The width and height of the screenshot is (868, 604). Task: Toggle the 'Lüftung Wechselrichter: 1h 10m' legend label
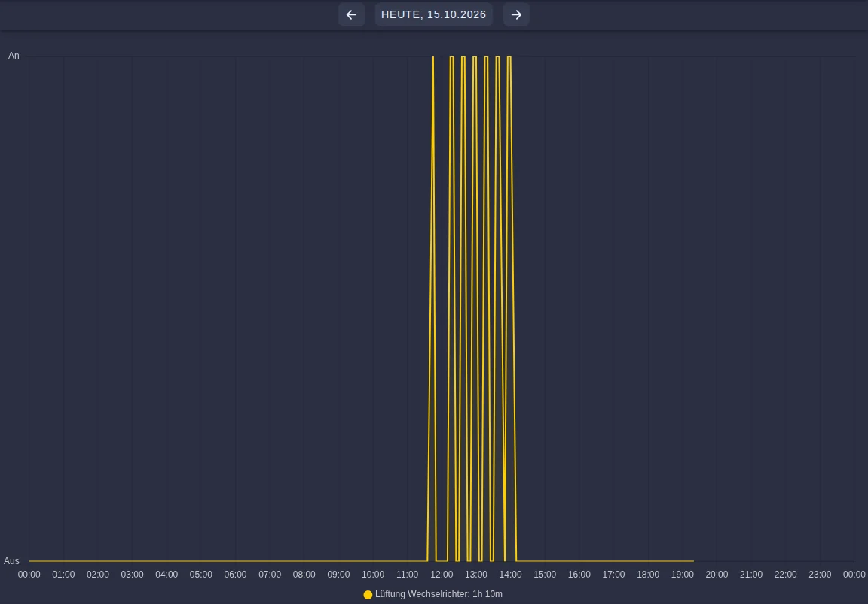tap(439, 594)
